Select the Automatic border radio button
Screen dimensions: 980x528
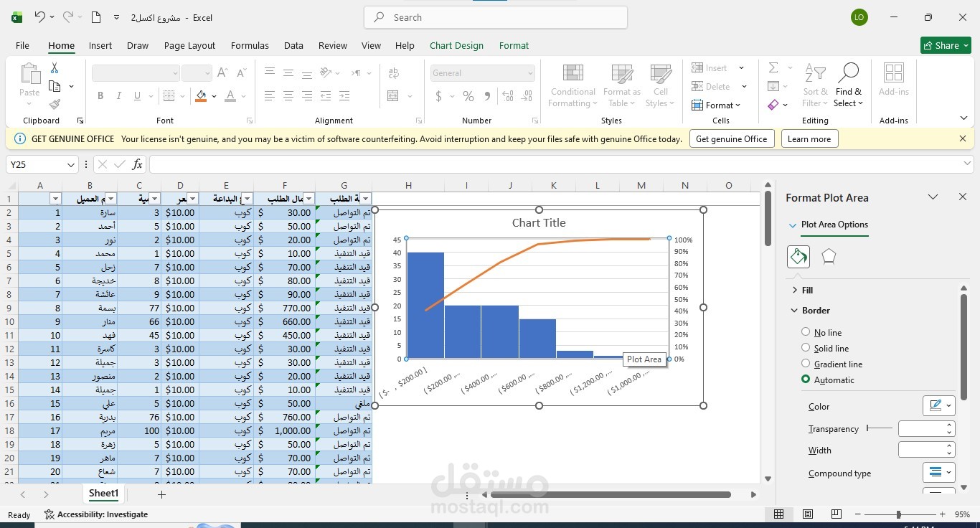point(806,379)
